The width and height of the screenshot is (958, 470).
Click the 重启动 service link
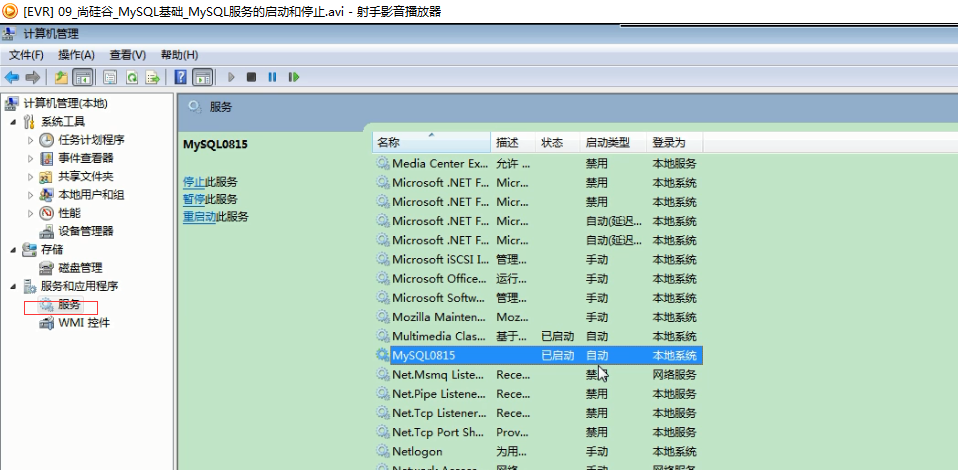200,216
